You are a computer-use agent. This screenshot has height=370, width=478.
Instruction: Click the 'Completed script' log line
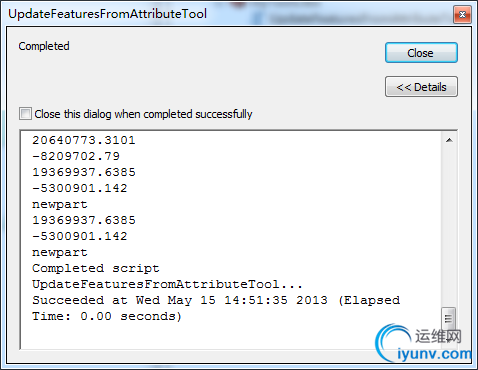pyautogui.click(x=96, y=268)
